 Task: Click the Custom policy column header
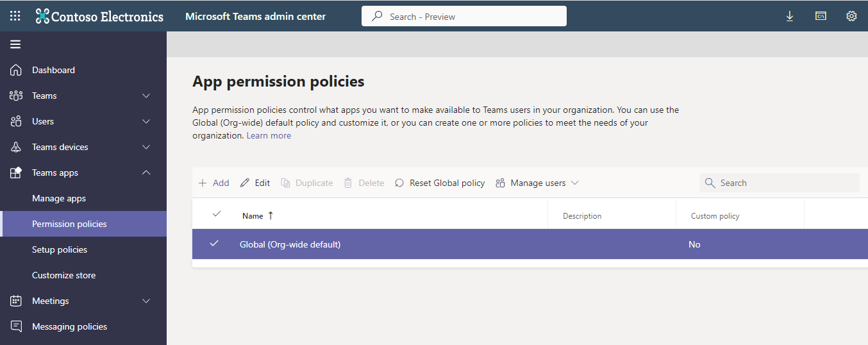715,216
